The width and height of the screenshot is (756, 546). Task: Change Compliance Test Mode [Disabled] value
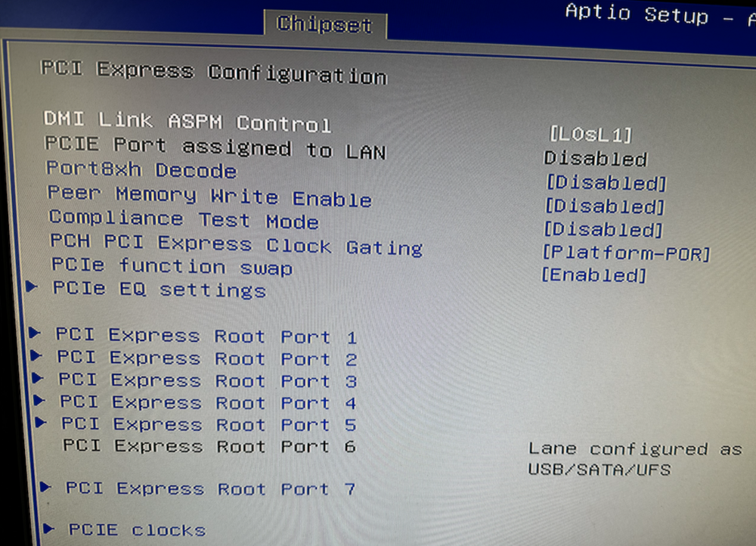coord(603,229)
